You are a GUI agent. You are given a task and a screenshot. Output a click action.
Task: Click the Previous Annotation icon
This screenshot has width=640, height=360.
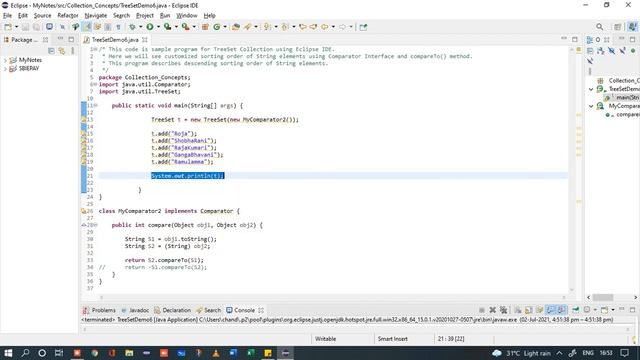(285, 27)
